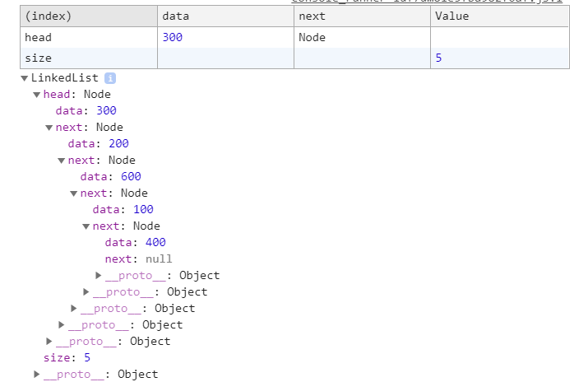Click the next: null property
588x382 pixels.
tap(138, 259)
